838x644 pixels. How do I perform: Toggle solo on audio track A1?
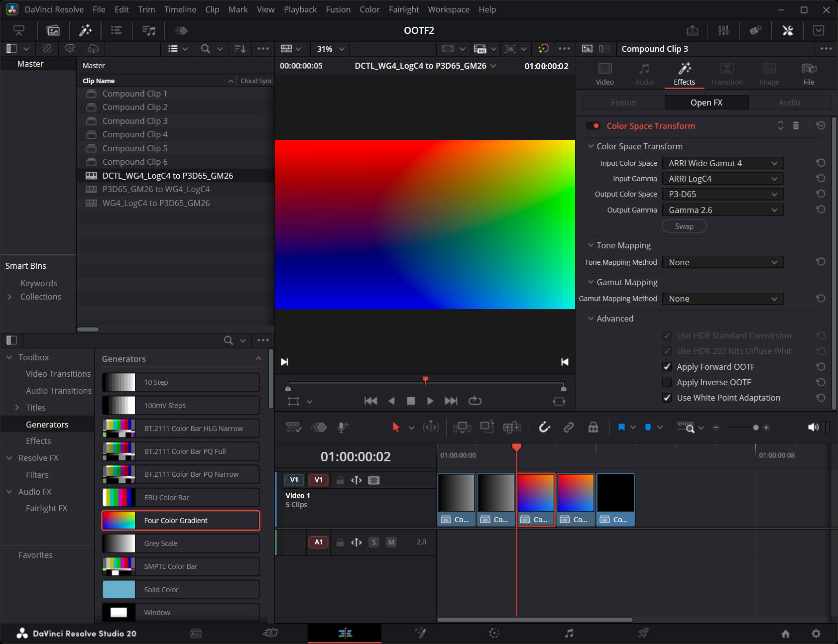[374, 542]
